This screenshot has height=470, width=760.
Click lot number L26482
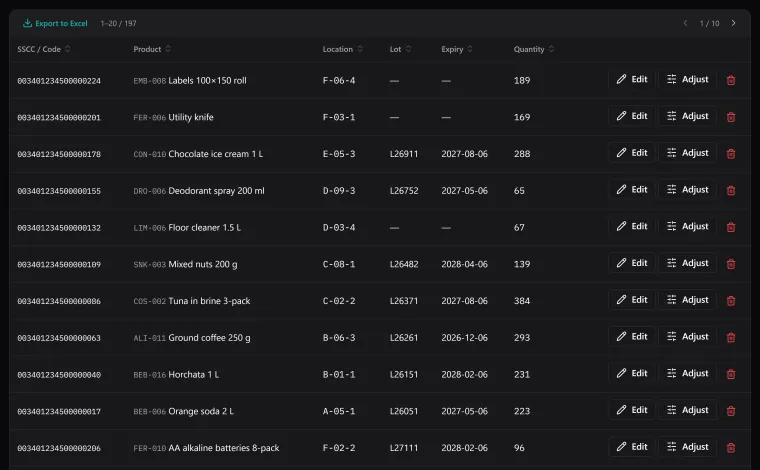[404, 264]
